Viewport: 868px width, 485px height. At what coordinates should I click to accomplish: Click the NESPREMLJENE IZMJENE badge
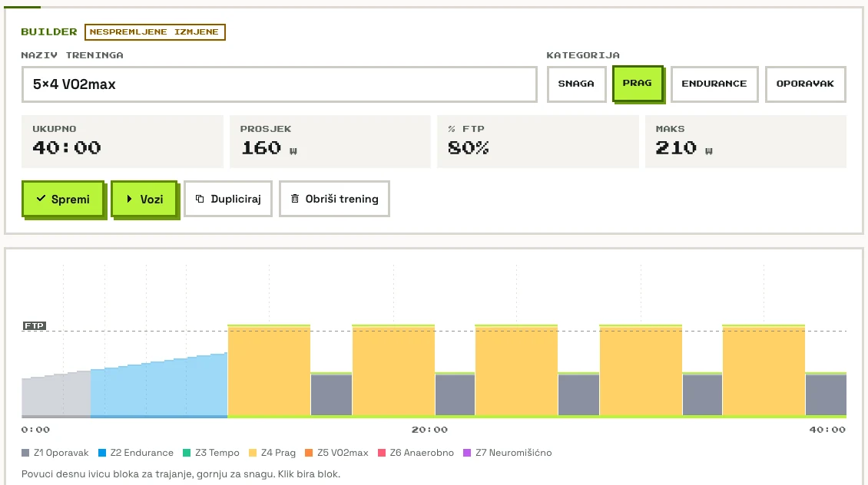point(155,32)
